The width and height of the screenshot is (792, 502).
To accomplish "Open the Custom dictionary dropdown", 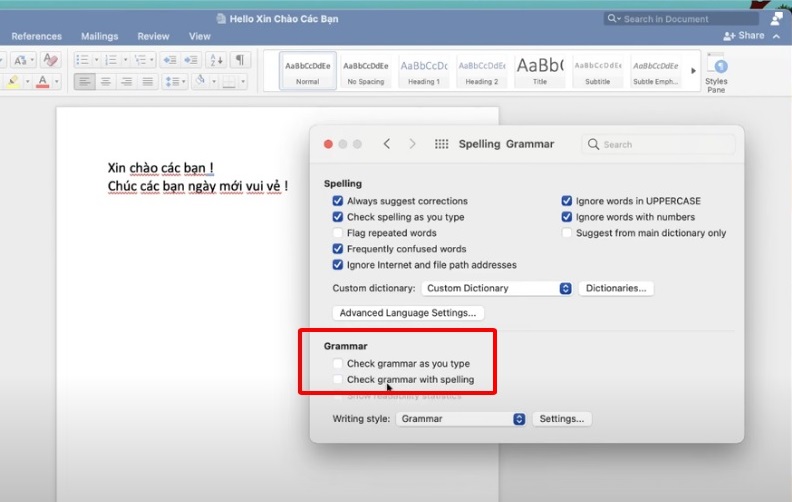I will (x=496, y=288).
